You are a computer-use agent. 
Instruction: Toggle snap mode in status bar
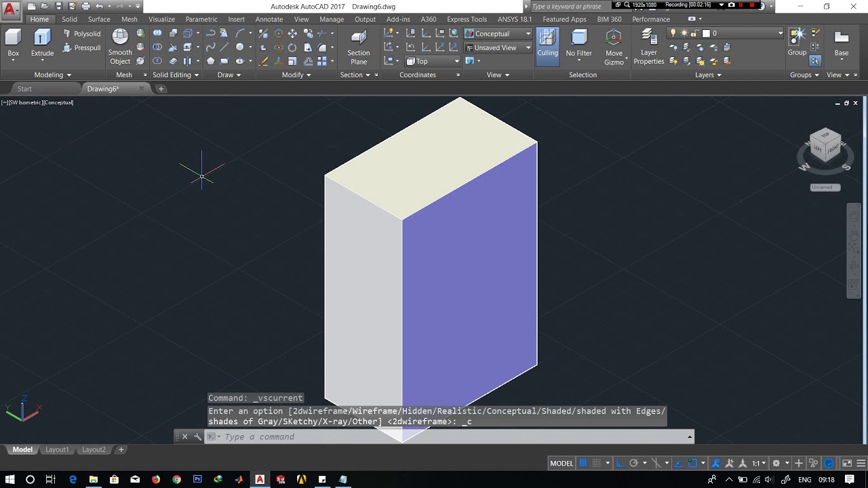pos(597,463)
